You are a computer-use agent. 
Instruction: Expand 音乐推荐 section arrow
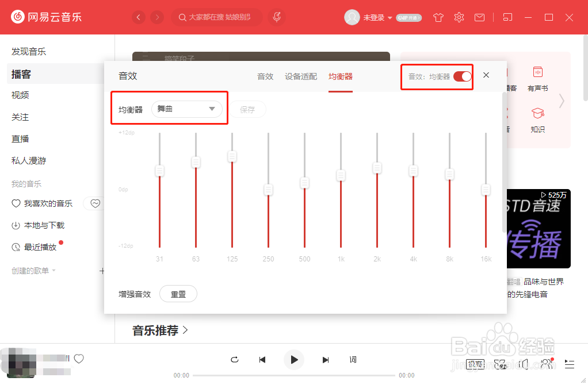coord(185,330)
